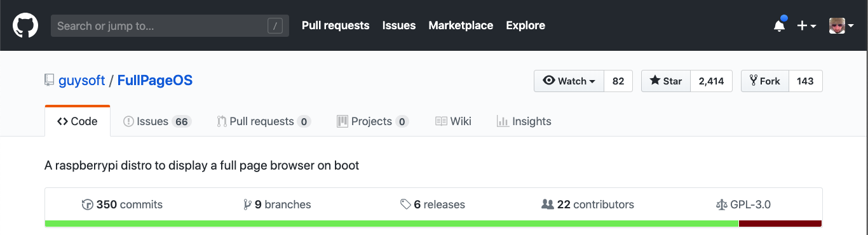The height and width of the screenshot is (235, 868).
Task: Click the contributors people icon
Action: tap(547, 205)
